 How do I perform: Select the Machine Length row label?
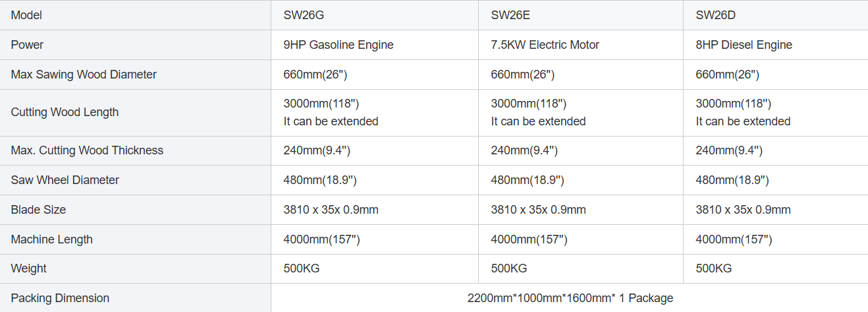51,239
